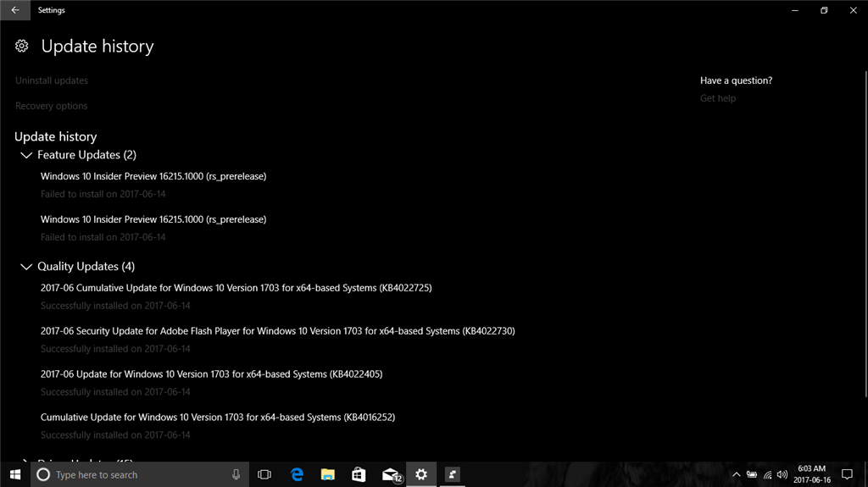The width and height of the screenshot is (868, 487).
Task: Open Adobe Flash Player KB4022730 update link
Action: click(x=278, y=331)
